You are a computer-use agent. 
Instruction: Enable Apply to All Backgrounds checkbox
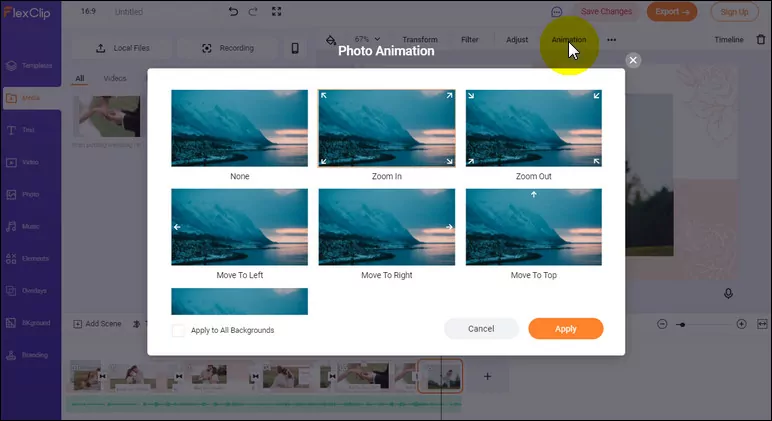[178, 330]
